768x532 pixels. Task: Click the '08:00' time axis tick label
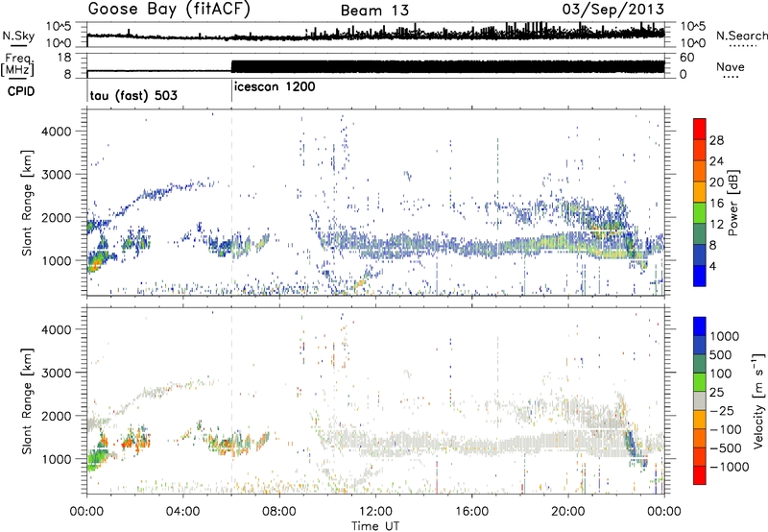pyautogui.click(x=279, y=512)
